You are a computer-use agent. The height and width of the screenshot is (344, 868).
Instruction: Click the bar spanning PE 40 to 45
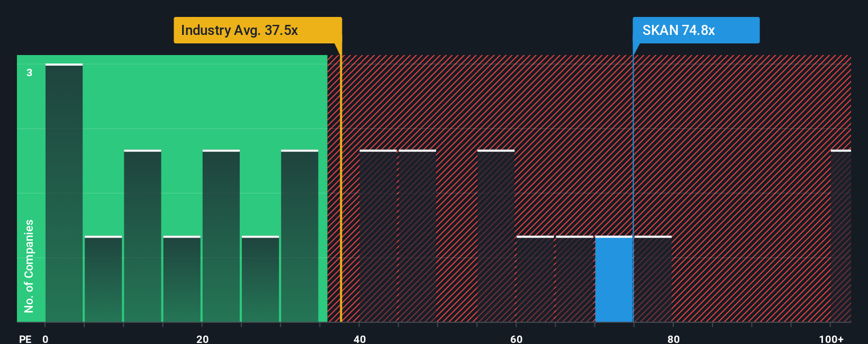click(378, 236)
